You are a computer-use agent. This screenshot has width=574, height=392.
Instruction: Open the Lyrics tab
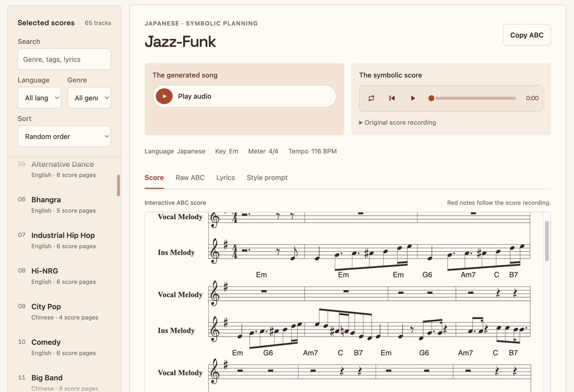(x=226, y=178)
